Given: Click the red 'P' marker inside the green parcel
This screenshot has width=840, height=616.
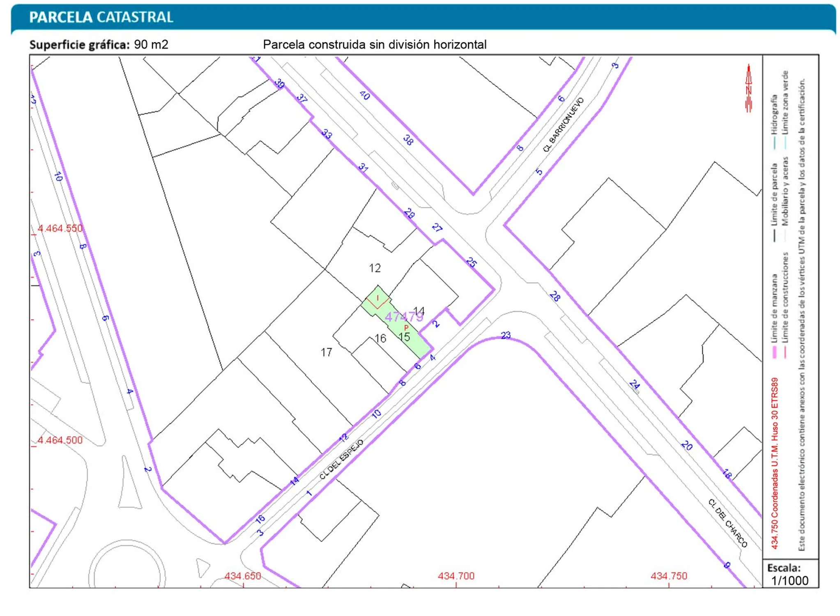Looking at the screenshot, I should pos(406,327).
